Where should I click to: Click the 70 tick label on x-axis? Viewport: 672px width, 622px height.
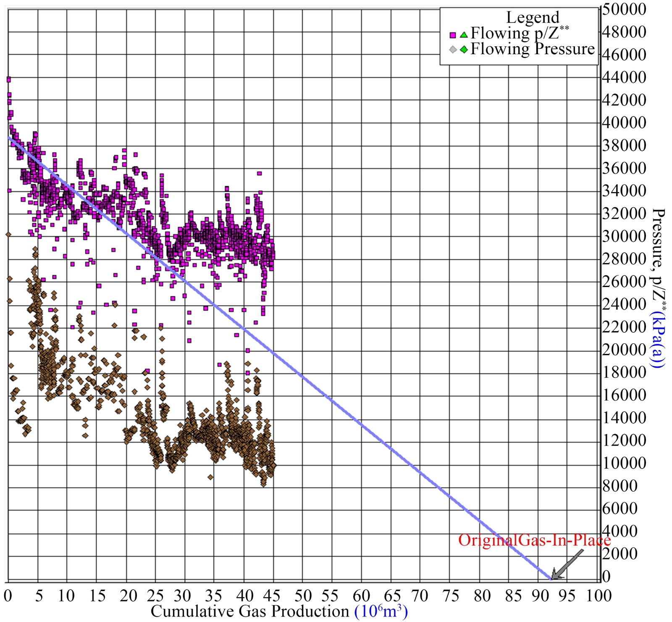(x=419, y=596)
